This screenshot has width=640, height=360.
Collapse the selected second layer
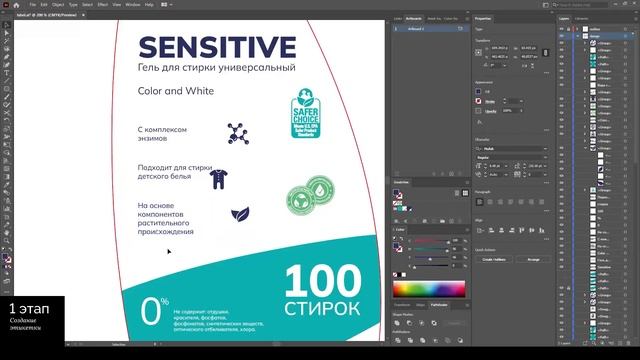click(x=577, y=36)
